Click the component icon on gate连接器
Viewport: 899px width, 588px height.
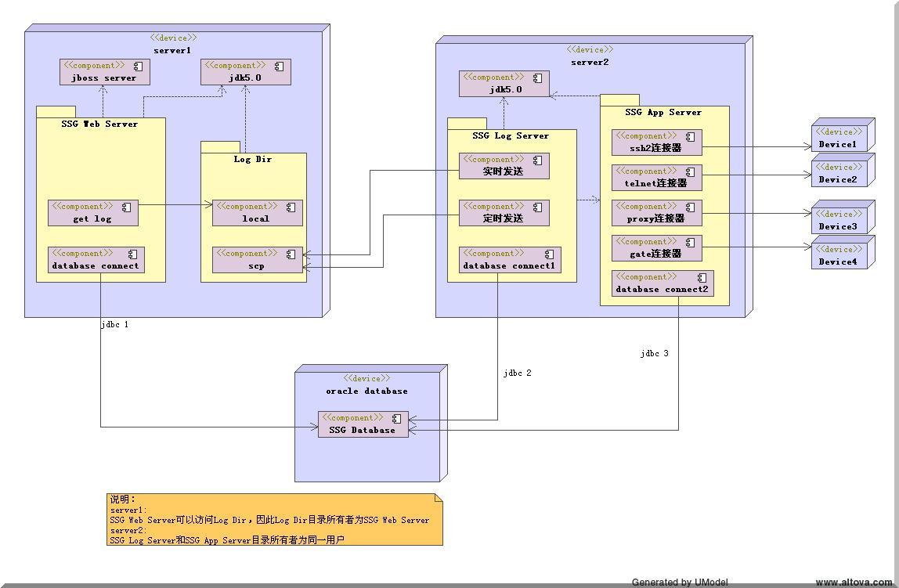pyautogui.click(x=691, y=242)
